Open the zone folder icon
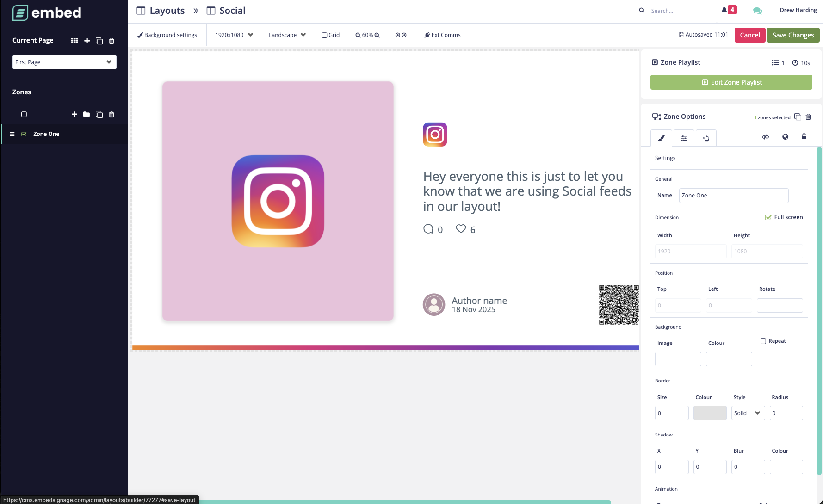 point(87,114)
